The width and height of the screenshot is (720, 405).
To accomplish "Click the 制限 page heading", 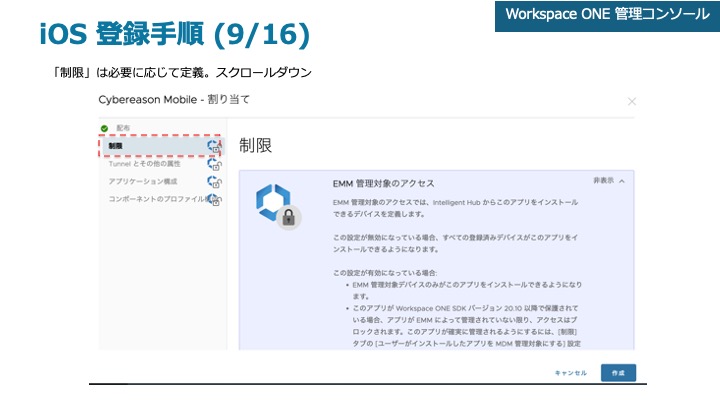I will 255,146.
